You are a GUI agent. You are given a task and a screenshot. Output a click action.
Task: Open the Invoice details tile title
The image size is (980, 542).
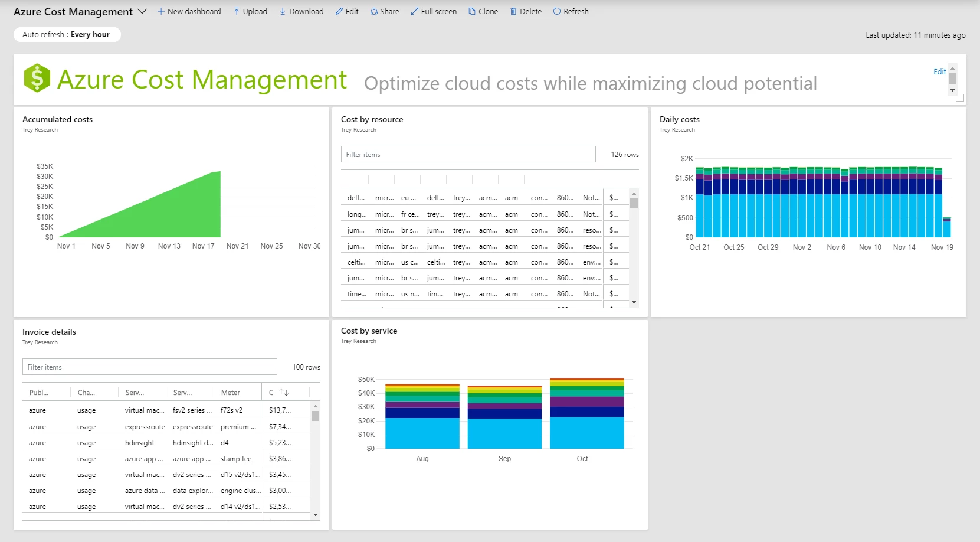pos(49,332)
